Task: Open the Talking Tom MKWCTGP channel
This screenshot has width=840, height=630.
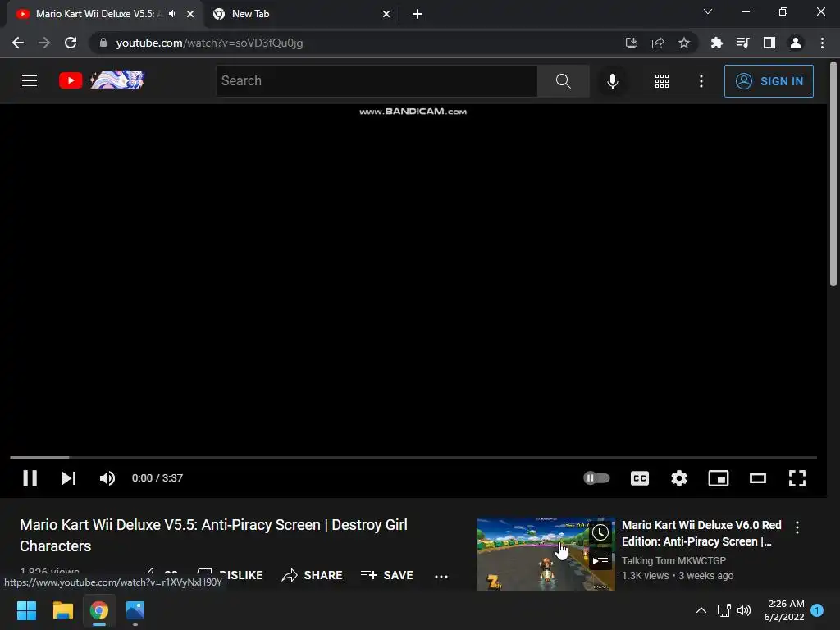Action: pos(673,560)
